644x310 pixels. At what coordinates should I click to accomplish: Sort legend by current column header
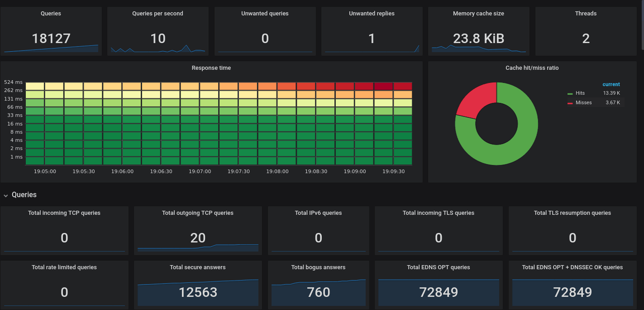coord(611,84)
